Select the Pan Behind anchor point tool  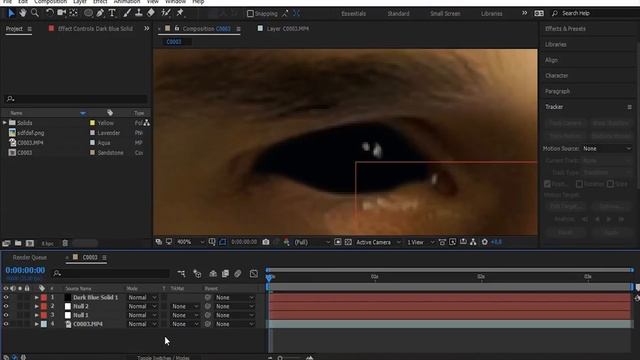(x=73, y=13)
